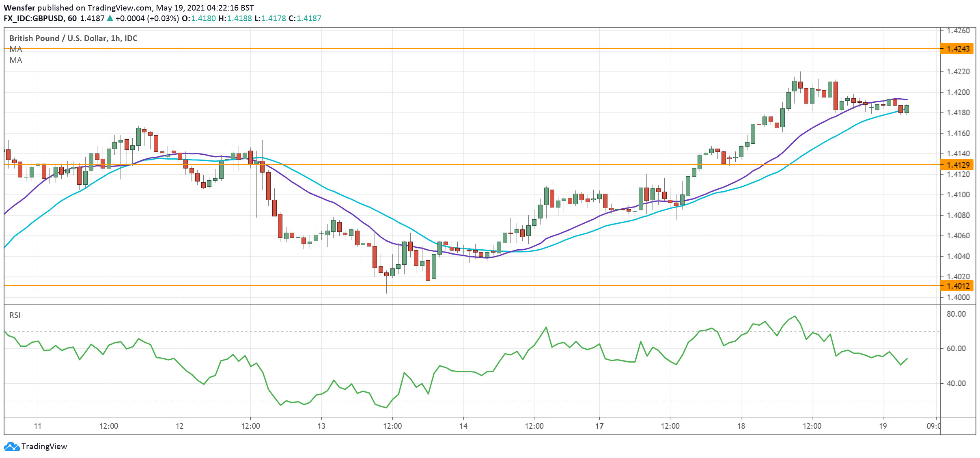The width and height of the screenshot is (980, 458).
Task: Click the date label 19 on time axis
Action: (x=883, y=426)
